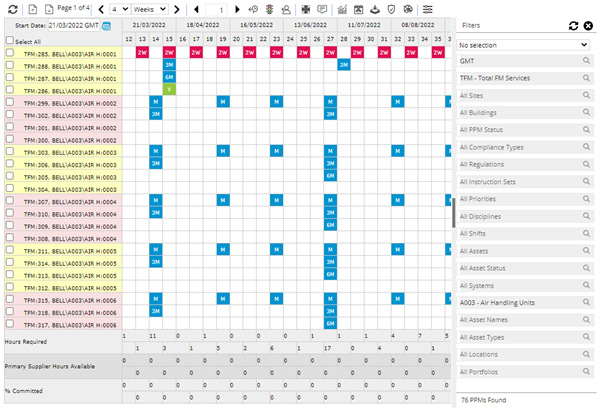Refresh the Filters panel

[573, 25]
